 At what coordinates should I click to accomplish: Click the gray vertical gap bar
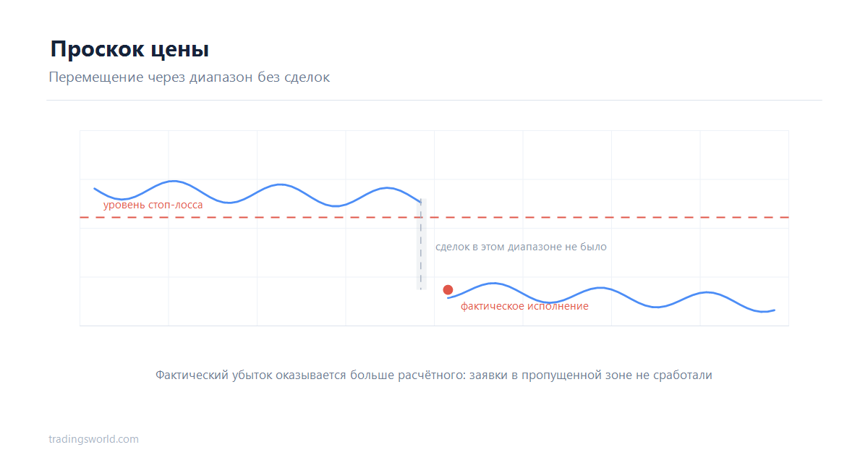(x=422, y=244)
